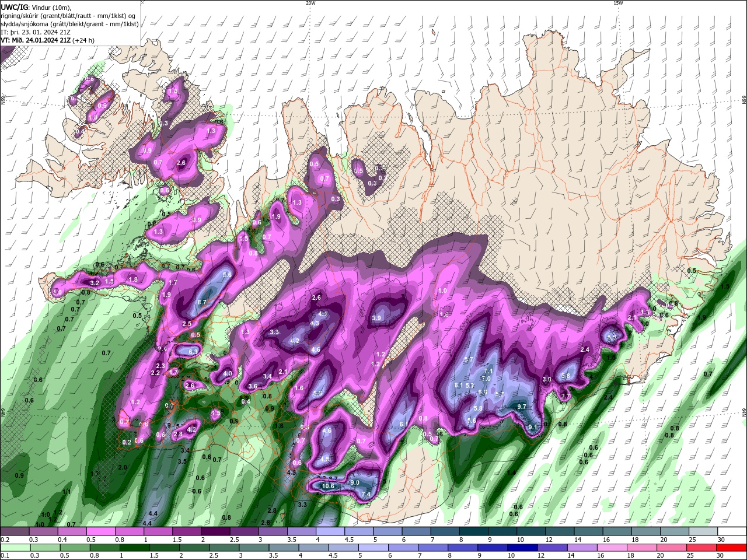Click the 2.0 rain value
This screenshot has height=560, width=747.
(x=123, y=467)
